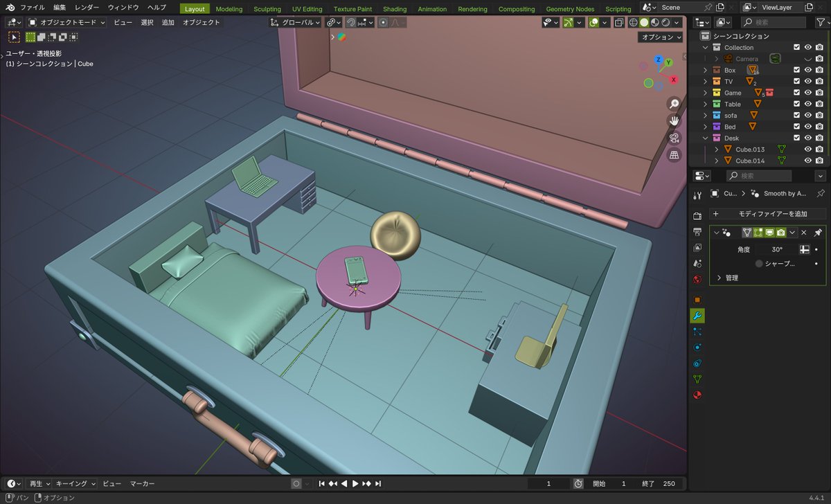831x504 pixels.
Task: Click the current frame number field
Action: pos(548,483)
